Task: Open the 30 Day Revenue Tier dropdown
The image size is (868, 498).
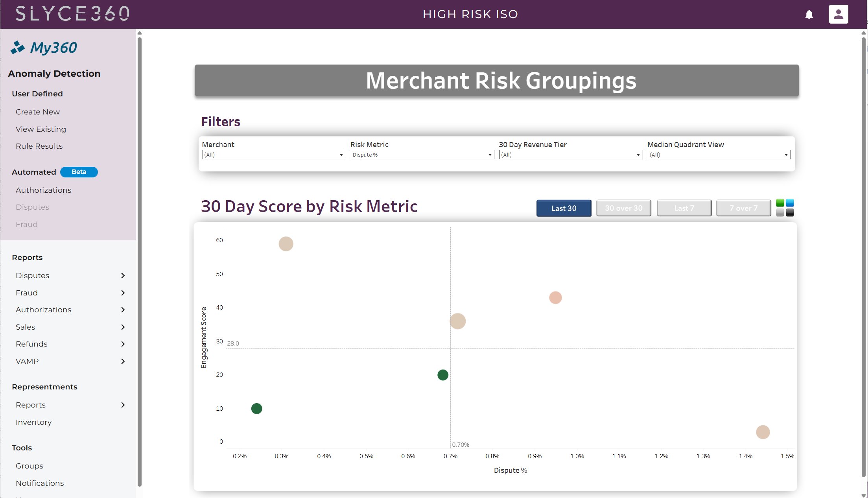Action: (x=571, y=155)
